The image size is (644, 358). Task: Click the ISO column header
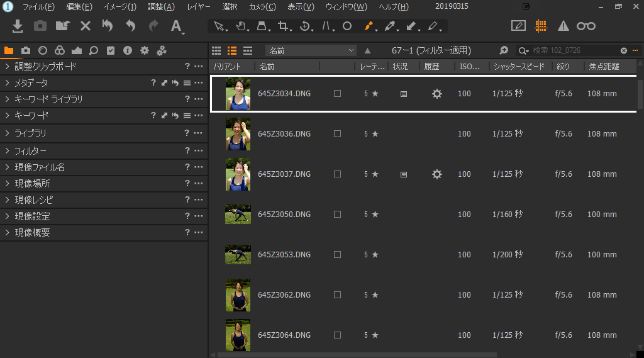470,66
